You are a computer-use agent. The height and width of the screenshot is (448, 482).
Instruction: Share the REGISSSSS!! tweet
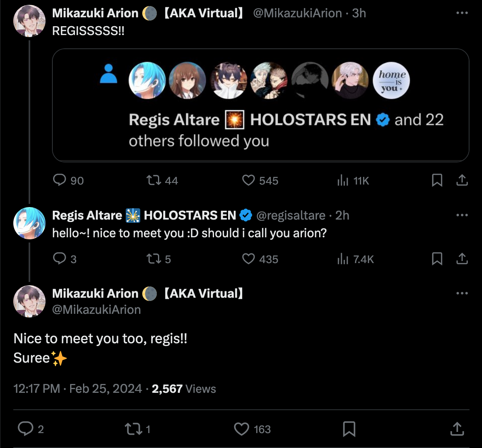461,180
